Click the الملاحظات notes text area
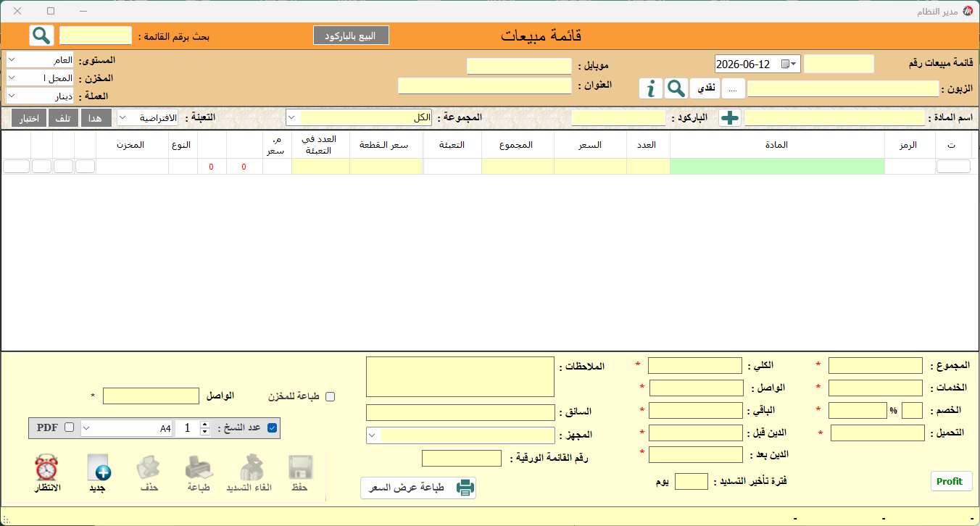The image size is (980, 526). [460, 377]
